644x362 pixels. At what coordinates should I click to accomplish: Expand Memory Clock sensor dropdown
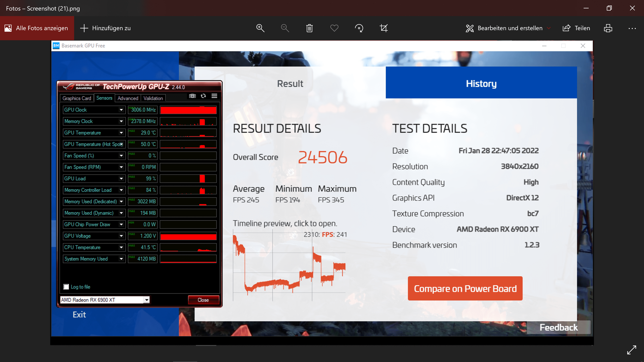tap(121, 121)
